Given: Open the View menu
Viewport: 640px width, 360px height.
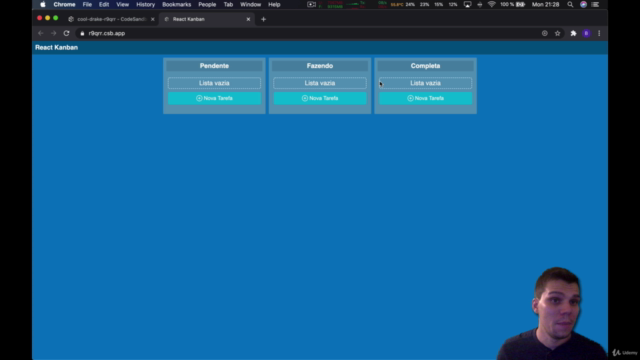Looking at the screenshot, I should point(122,4).
